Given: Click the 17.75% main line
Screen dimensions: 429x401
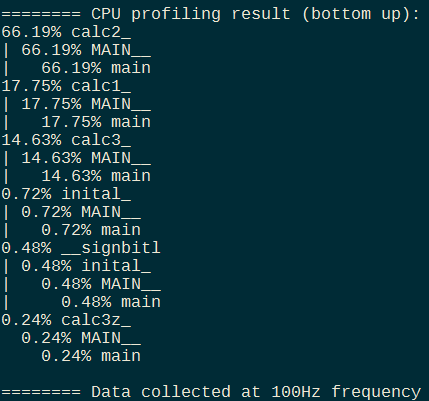Looking at the screenshot, I should (x=96, y=122).
